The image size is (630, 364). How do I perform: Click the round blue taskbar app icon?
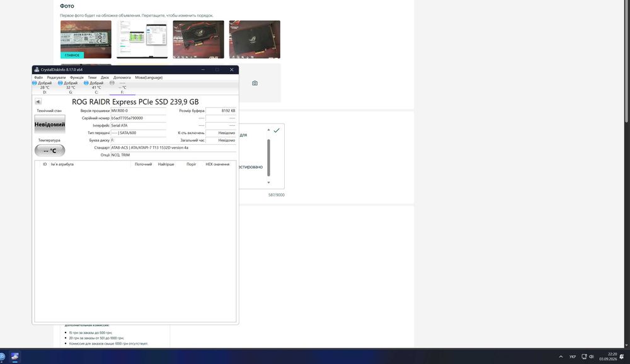(2, 356)
